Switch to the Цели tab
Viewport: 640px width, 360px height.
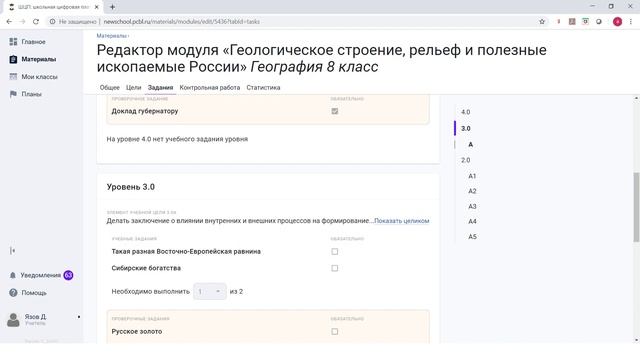[133, 87]
